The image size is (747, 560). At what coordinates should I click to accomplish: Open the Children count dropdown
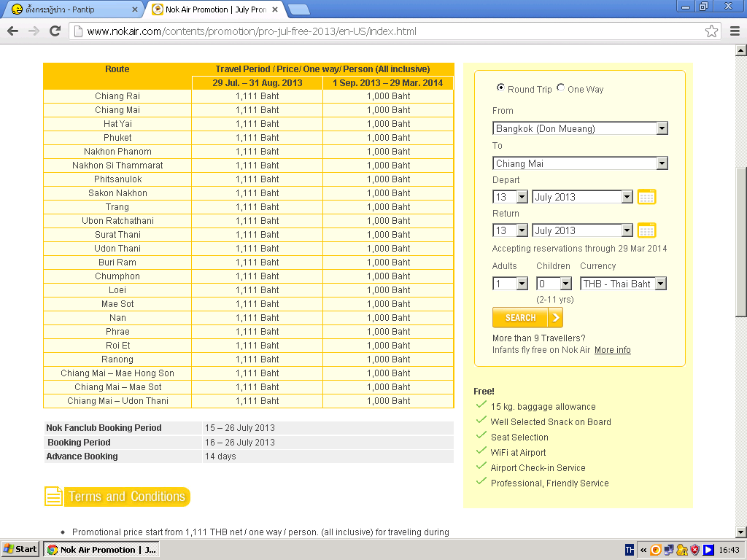(554, 284)
